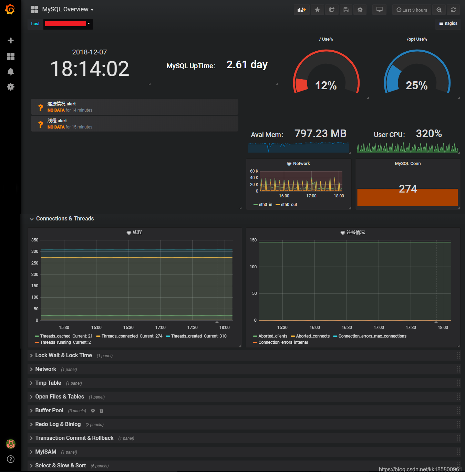
Task: Expand the Transaction Commit & Rollback row
Action: coord(72,438)
